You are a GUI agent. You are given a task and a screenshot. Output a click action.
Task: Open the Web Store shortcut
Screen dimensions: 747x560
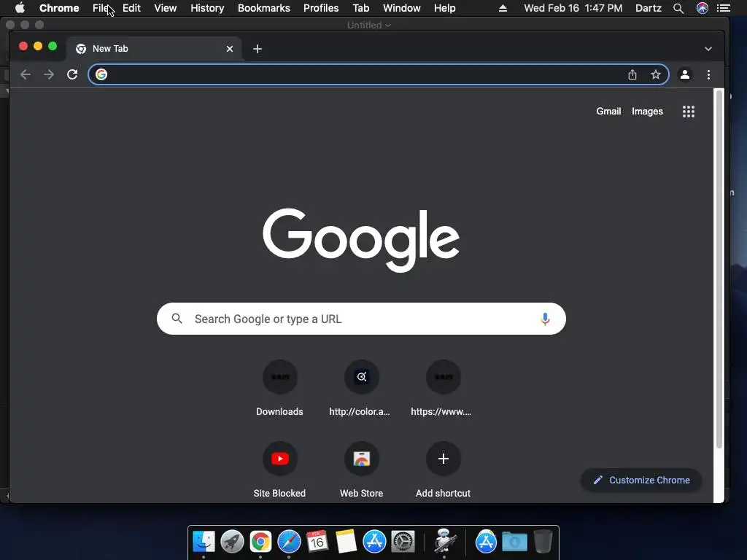pyautogui.click(x=362, y=470)
